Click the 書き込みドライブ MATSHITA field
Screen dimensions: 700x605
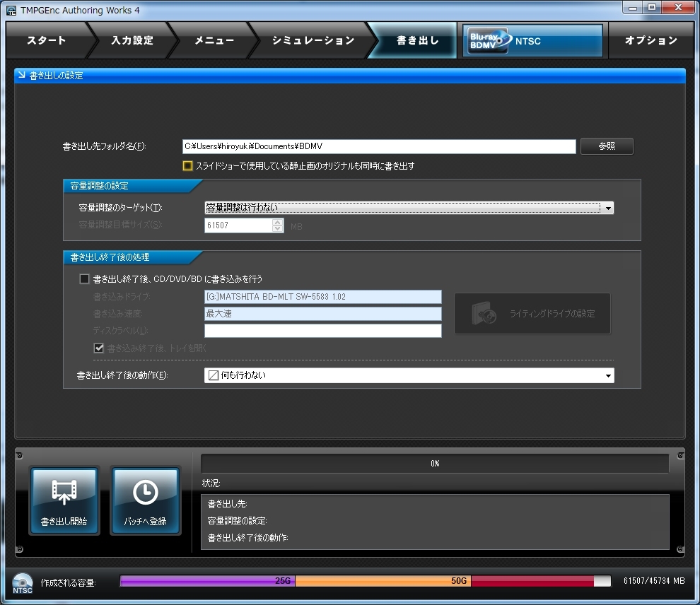[x=322, y=297]
